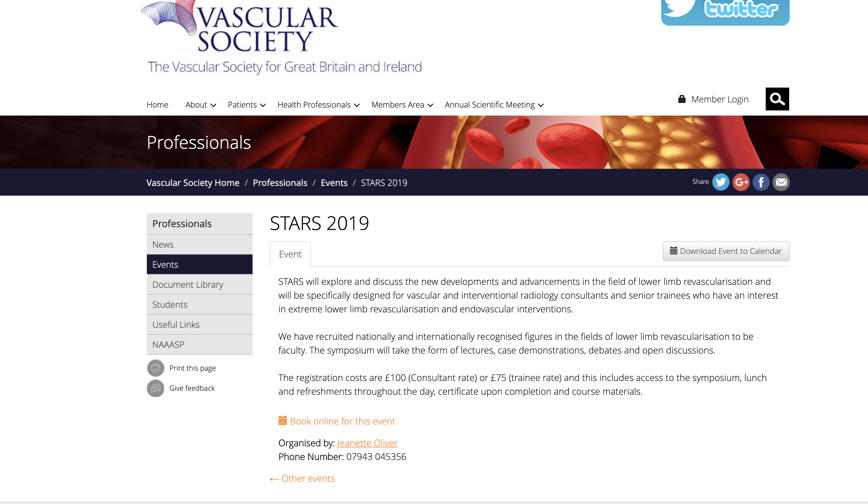Share page via Google Plus icon
The image size is (868, 504).
coord(741,182)
